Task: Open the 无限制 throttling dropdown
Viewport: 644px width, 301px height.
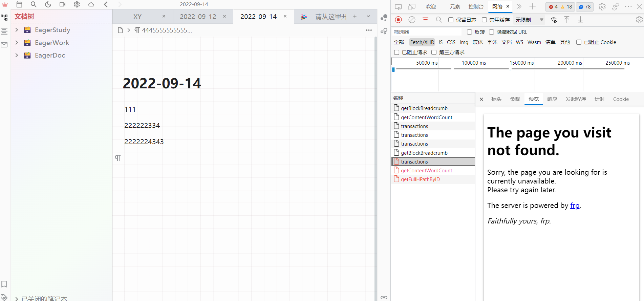Action: [x=529, y=20]
